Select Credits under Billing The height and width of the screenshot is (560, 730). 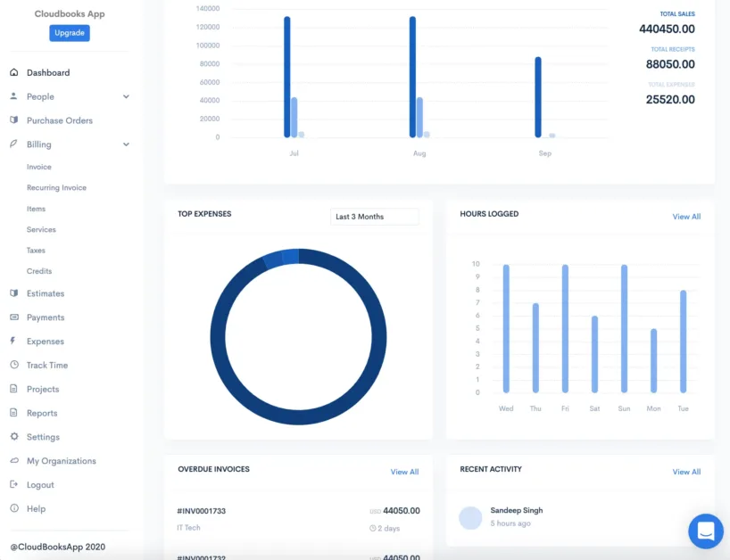tap(39, 271)
